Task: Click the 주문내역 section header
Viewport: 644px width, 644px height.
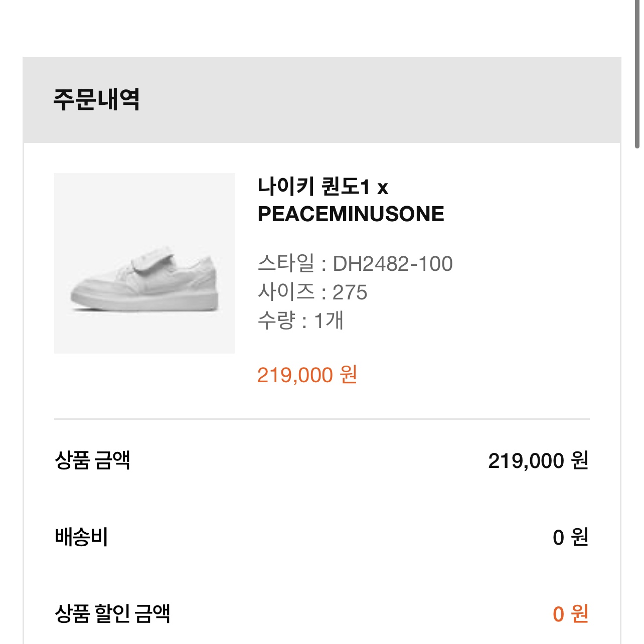Action: click(x=96, y=99)
